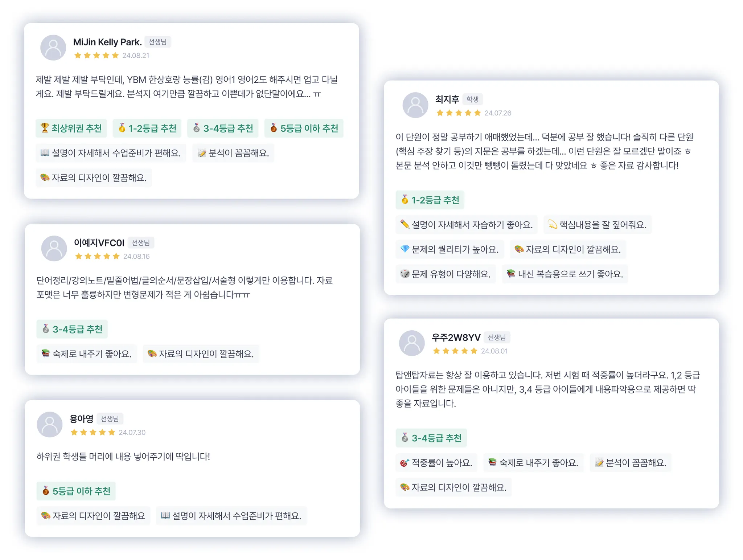Click MiJin Kelly Park's profile avatar

(53, 48)
